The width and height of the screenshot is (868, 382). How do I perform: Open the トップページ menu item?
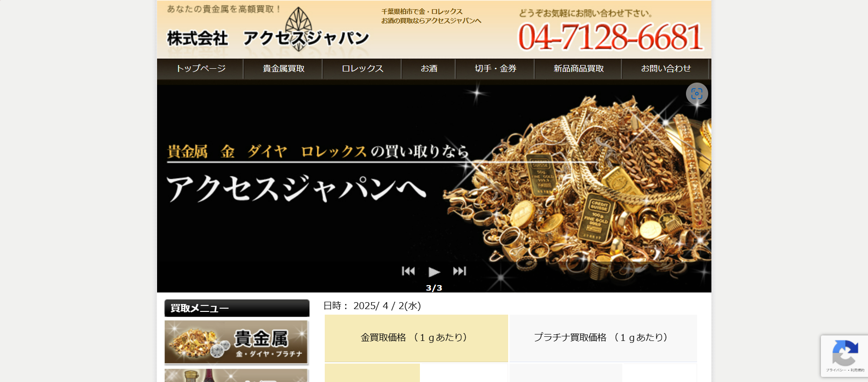pyautogui.click(x=201, y=69)
